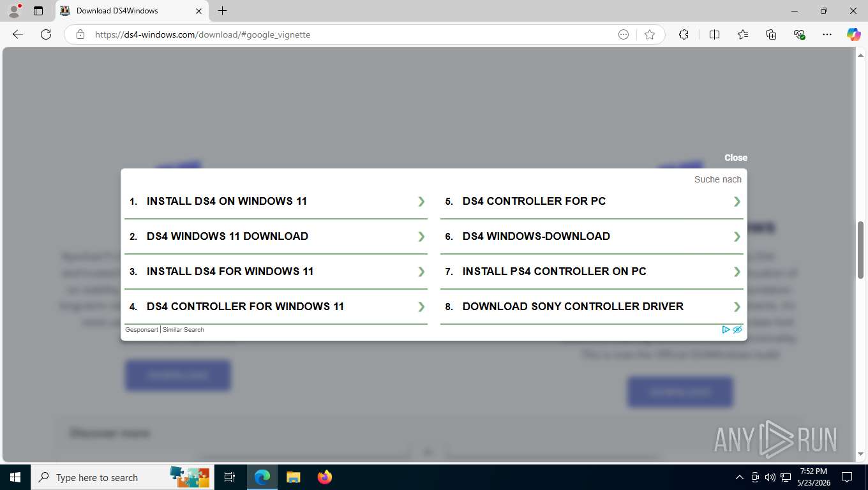Click chevron beside Install PS4 Controller on PC
This screenshot has width=868, height=490.
pos(737,271)
